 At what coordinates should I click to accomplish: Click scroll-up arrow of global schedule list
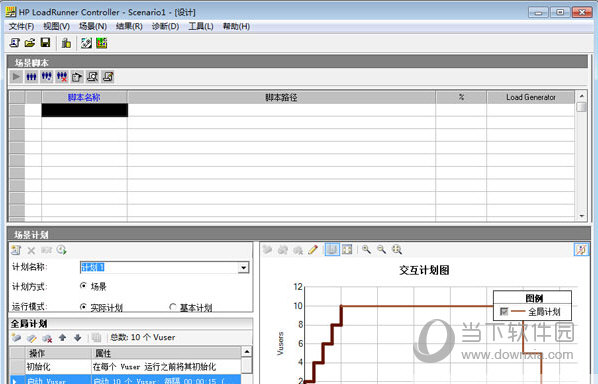[247, 352]
